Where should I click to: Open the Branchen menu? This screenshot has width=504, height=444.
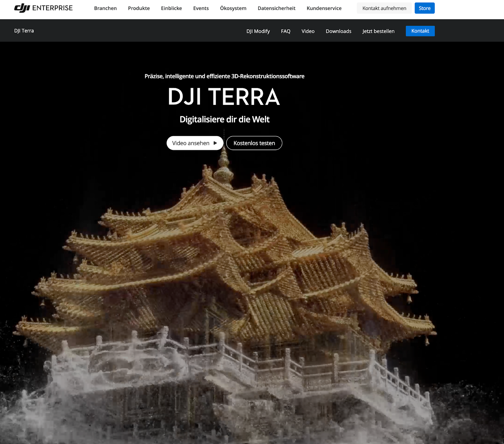(105, 8)
